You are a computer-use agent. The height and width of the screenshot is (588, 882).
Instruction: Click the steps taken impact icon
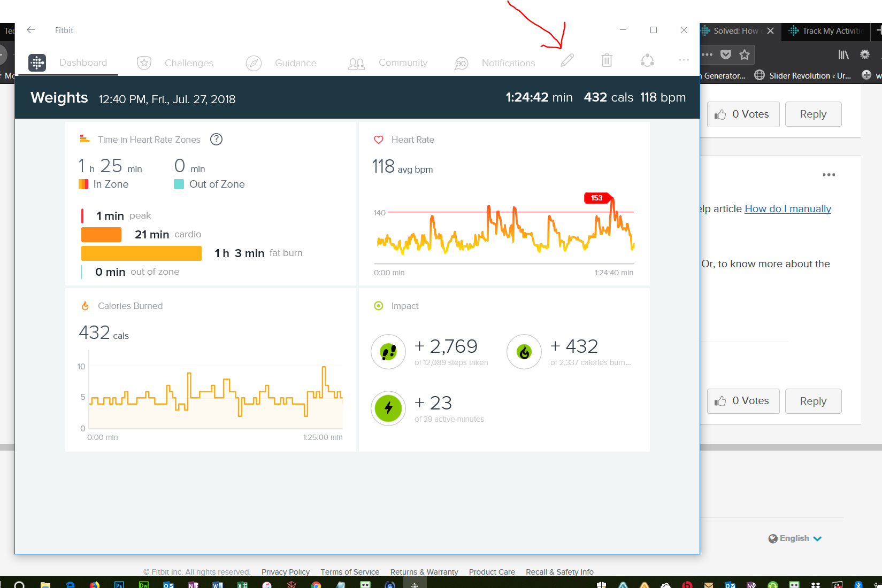coord(388,352)
